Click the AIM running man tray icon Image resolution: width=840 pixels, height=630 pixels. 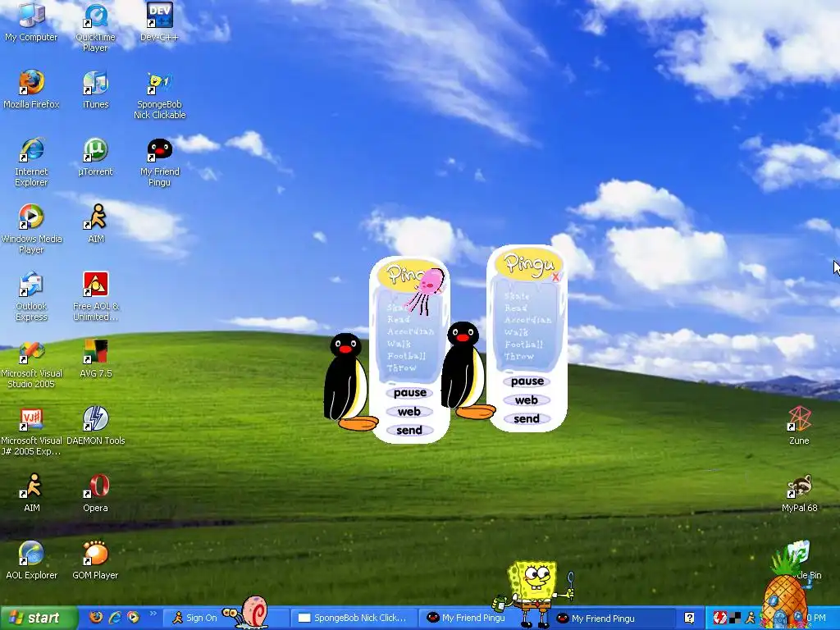point(750,618)
